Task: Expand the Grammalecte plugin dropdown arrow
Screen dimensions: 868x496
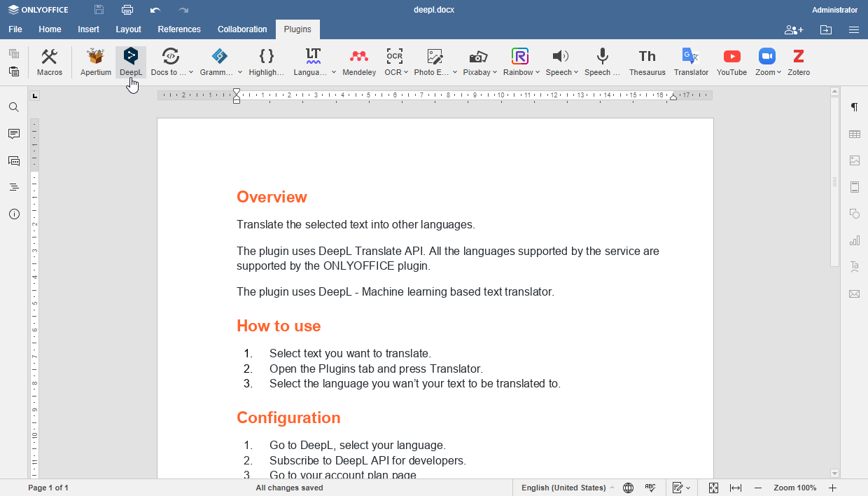Action: (x=239, y=72)
